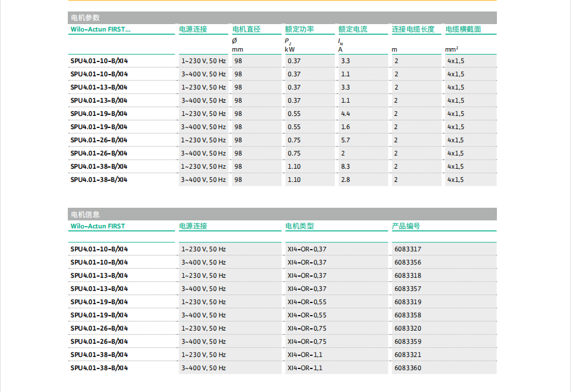The image size is (571, 392).
Task: Click product number 6083356
Action: pyautogui.click(x=408, y=262)
